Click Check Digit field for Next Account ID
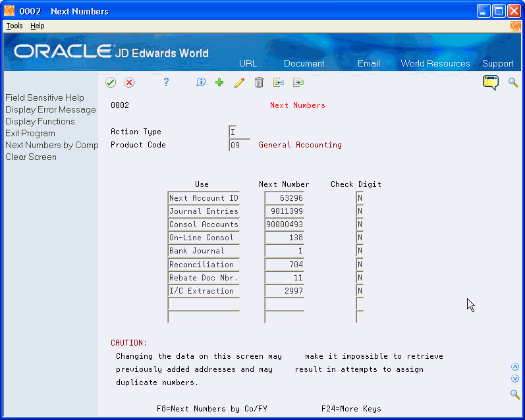 tap(360, 197)
